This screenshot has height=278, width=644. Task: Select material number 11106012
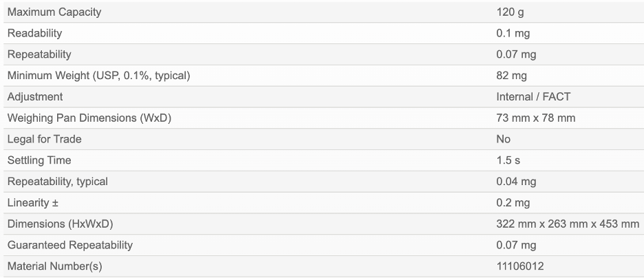(x=519, y=266)
